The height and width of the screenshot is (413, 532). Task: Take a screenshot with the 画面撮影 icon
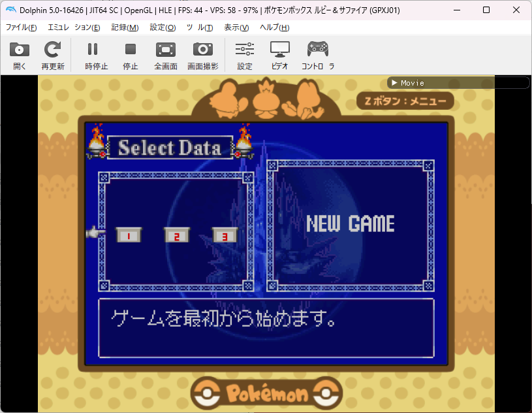(203, 56)
